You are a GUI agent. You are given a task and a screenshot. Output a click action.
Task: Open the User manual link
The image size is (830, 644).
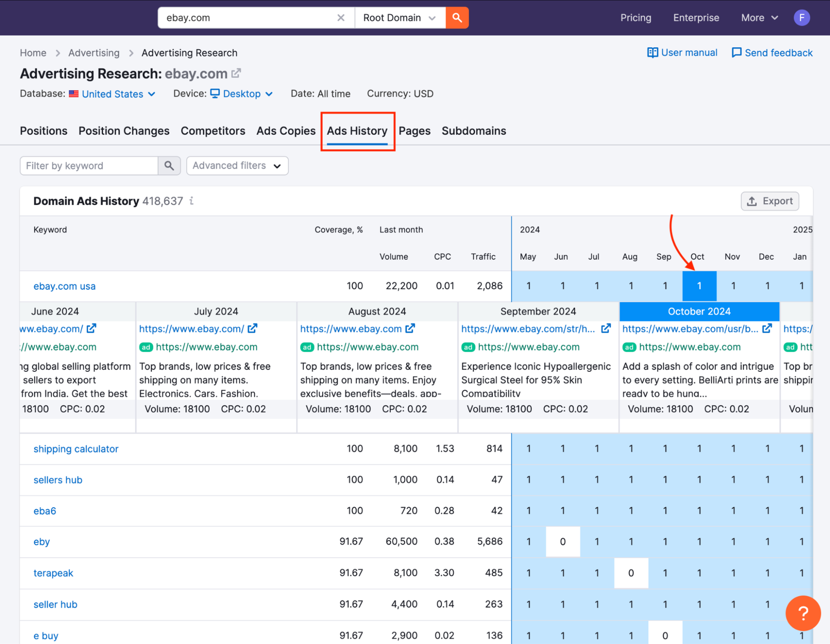pos(682,53)
